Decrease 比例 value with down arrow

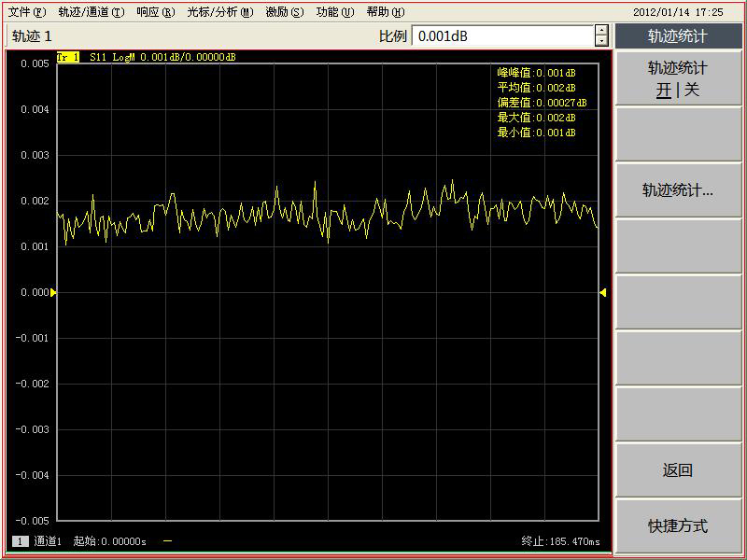(x=601, y=41)
